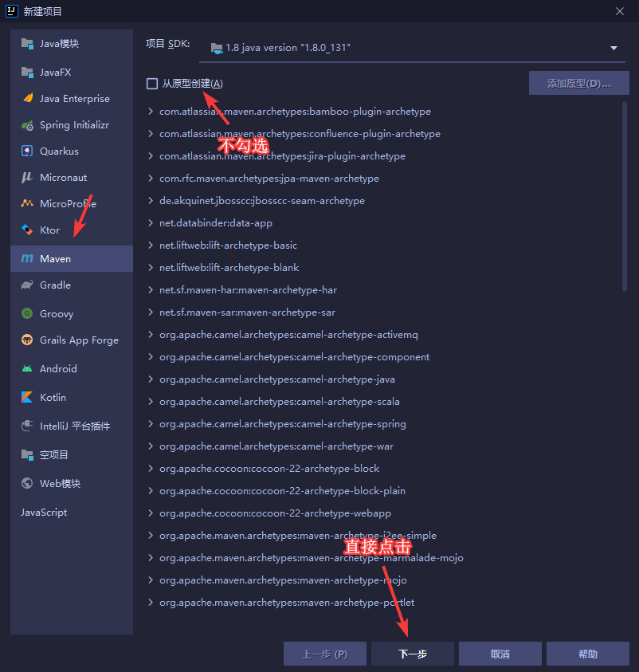639x672 pixels.
Task: Select Gradle project type
Action: point(72,285)
